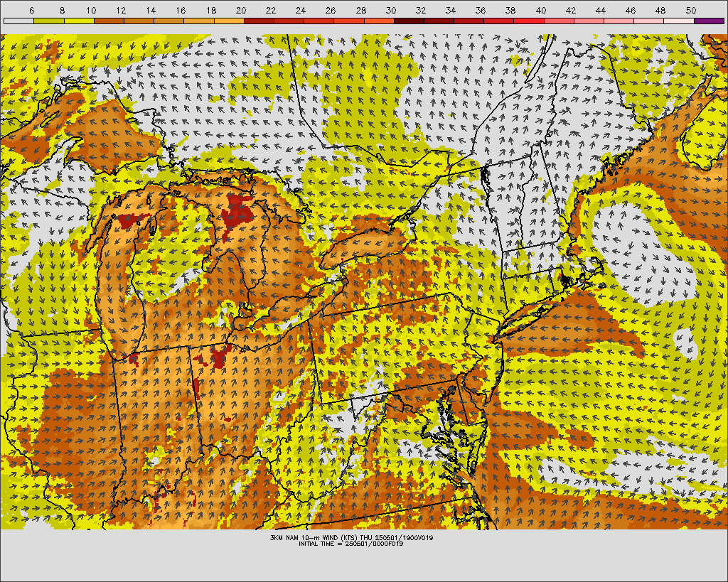The width and height of the screenshot is (728, 582).
Task: Click the legend label 6
Action: point(31,10)
